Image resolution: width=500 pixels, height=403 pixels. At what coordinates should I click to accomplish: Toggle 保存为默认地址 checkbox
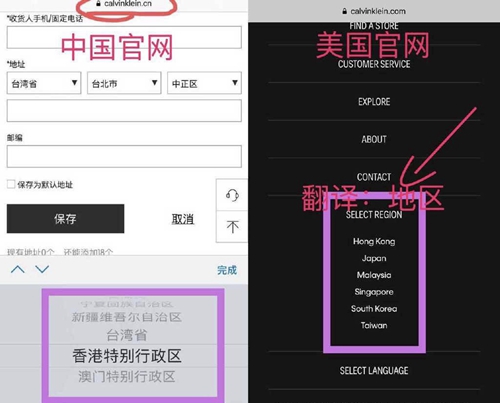pos(11,184)
